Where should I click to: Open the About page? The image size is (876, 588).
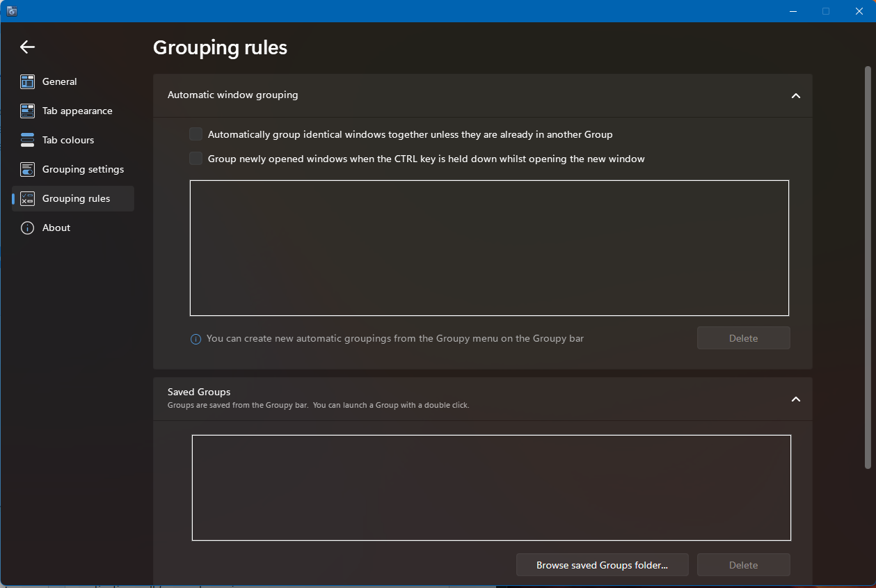[73, 228]
